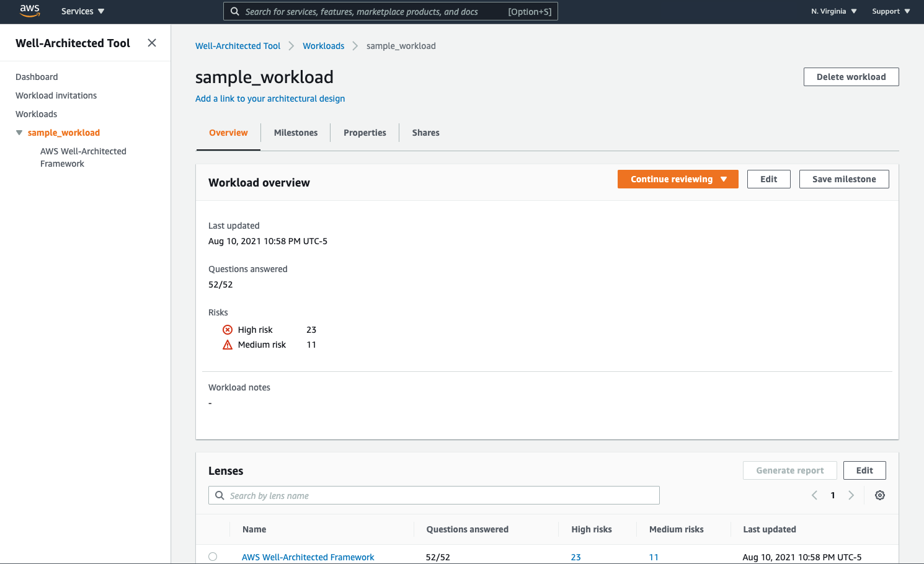Screen dimensions: 924x564
Task: Open the Lenses table settings gear
Action: 880,495
